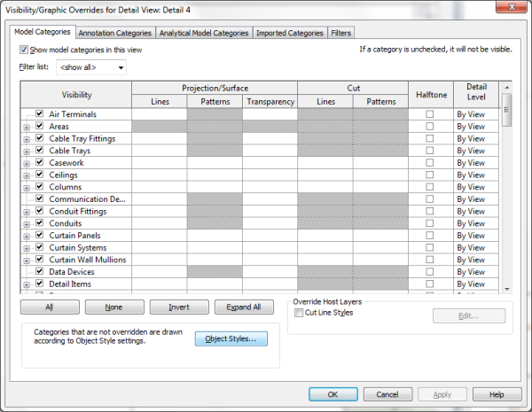Click the None selection button
Viewport: 532px width, 412px height.
(x=114, y=307)
